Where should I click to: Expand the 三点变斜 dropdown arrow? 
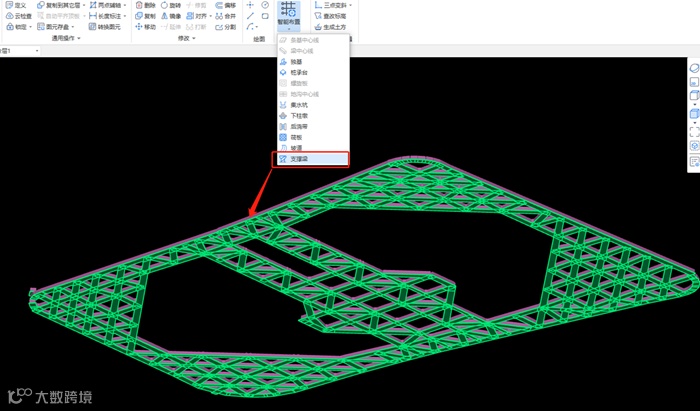(x=350, y=5)
